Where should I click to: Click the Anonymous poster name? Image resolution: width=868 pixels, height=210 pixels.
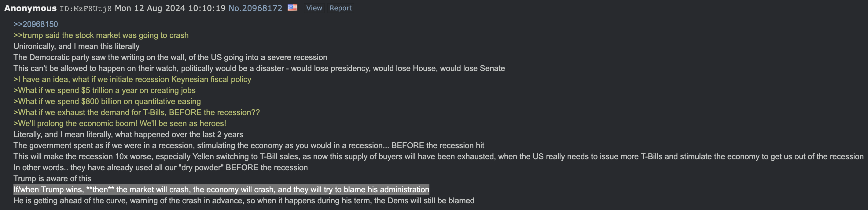click(30, 8)
